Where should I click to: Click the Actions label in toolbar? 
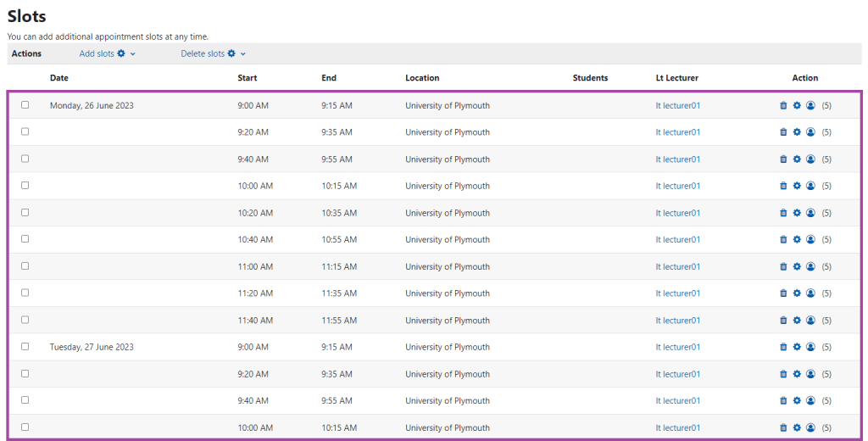tap(26, 53)
